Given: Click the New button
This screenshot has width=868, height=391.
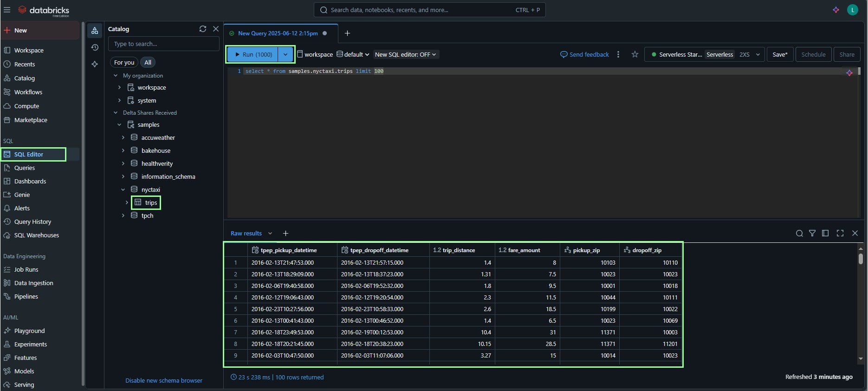Looking at the screenshot, I should tap(40, 30).
